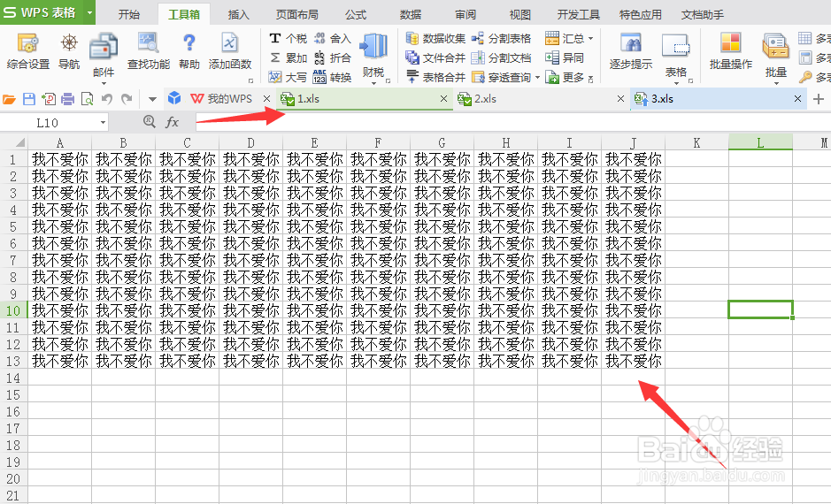Open the 特色应用 ribbon tab
Image resolution: width=831 pixels, height=504 pixels.
(x=640, y=14)
